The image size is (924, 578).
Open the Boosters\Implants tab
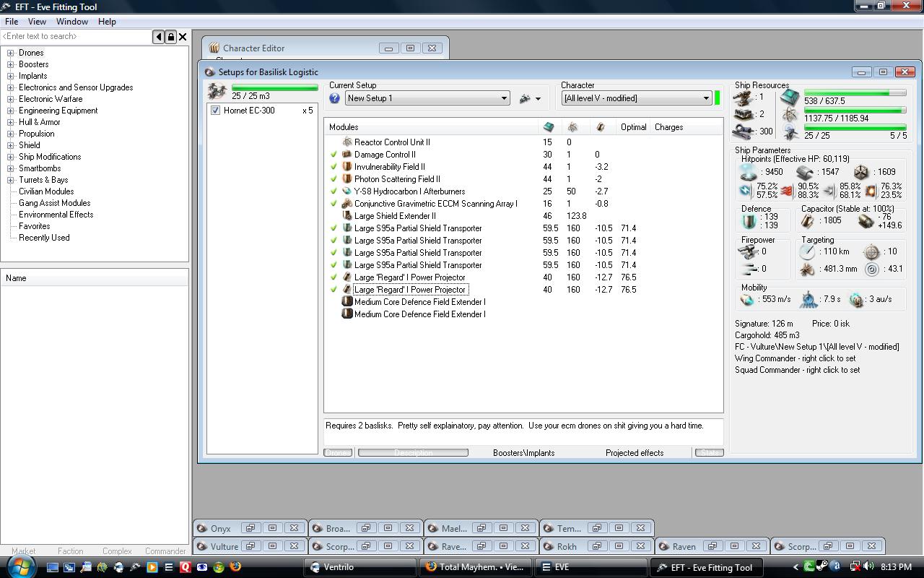tap(523, 453)
